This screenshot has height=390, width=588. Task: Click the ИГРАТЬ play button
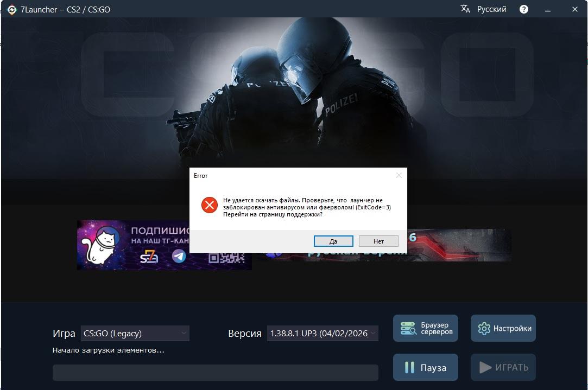[503, 368]
